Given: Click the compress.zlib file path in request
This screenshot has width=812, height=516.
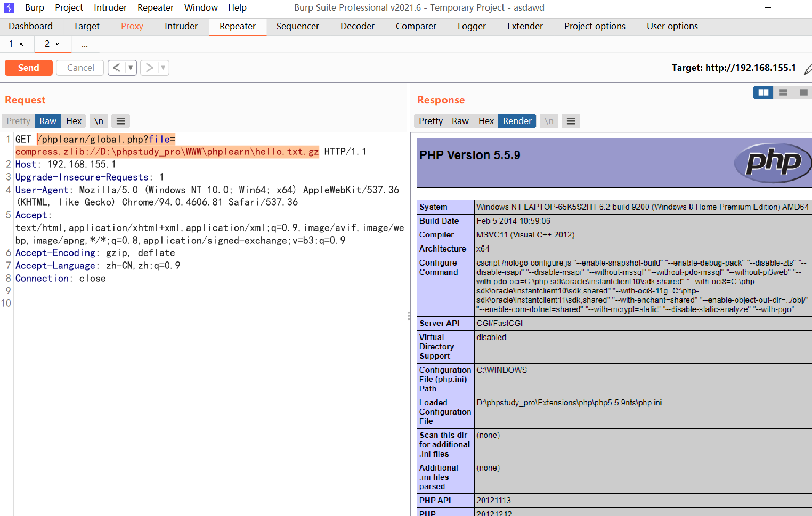Looking at the screenshot, I should 167,152.
